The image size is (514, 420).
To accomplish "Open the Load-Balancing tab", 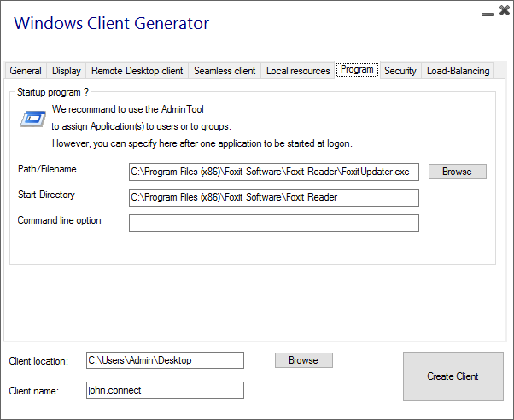I will 459,71.
